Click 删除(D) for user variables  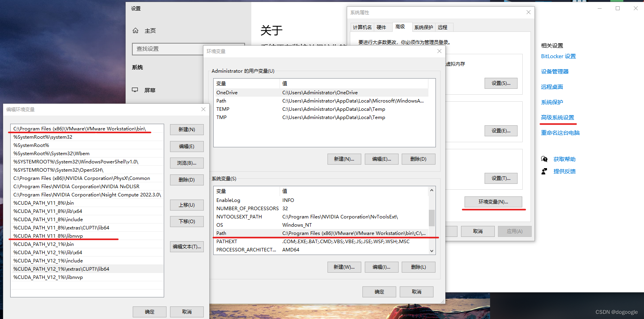coord(419,159)
